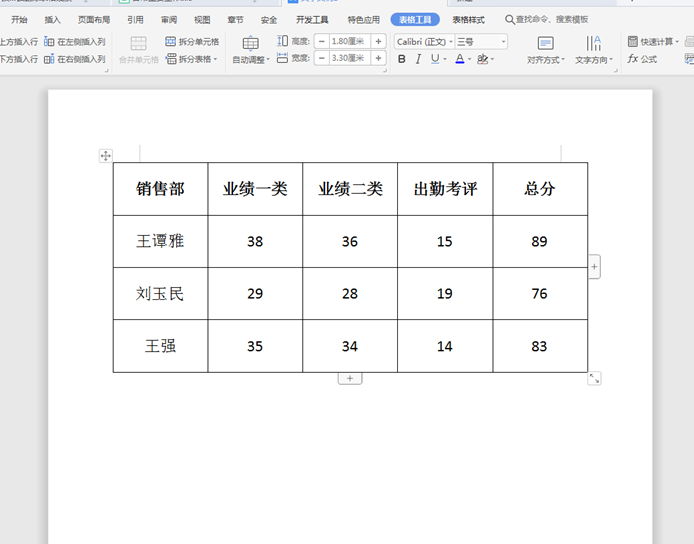Click the cell containing 19
Viewport: 694px width, 544px height.
(x=445, y=293)
